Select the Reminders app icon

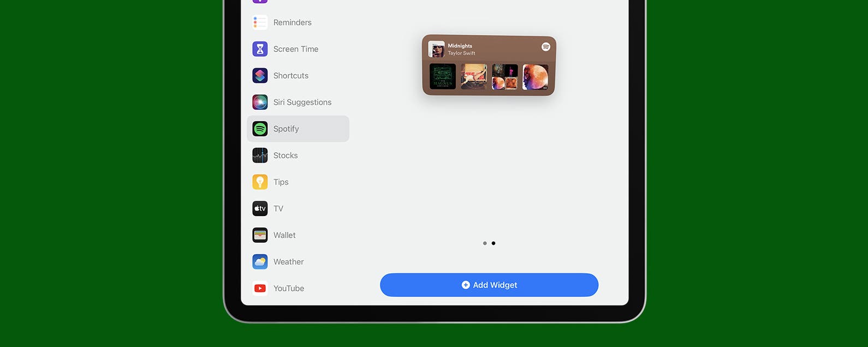pos(260,22)
